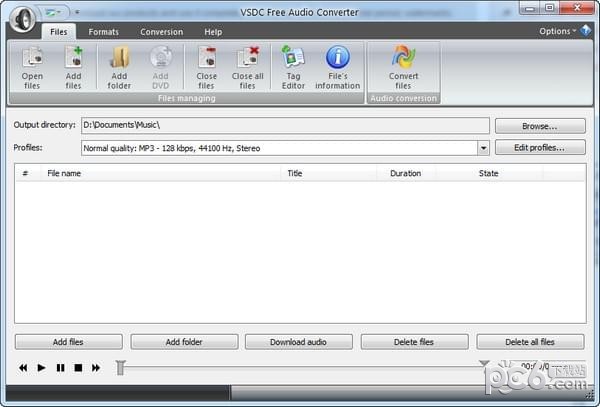Open the Conversion tab
Image resolution: width=600 pixels, height=407 pixels.
coord(161,32)
